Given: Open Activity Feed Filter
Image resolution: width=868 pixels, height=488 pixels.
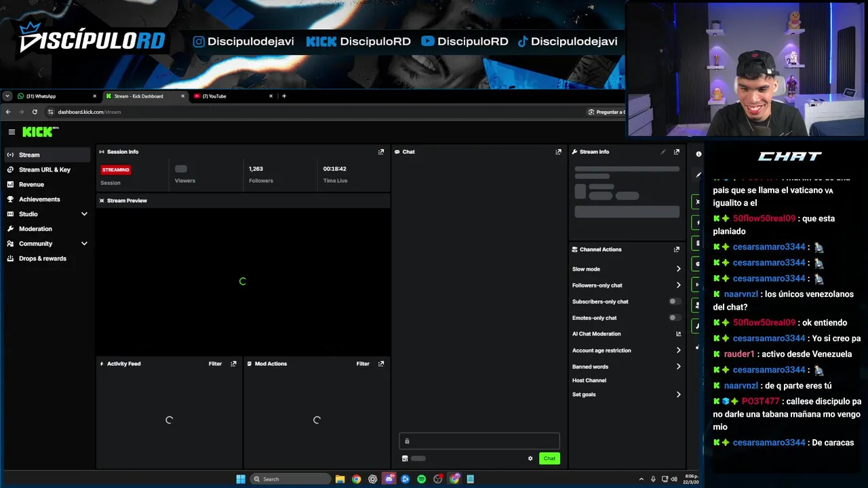Looking at the screenshot, I should pyautogui.click(x=215, y=364).
